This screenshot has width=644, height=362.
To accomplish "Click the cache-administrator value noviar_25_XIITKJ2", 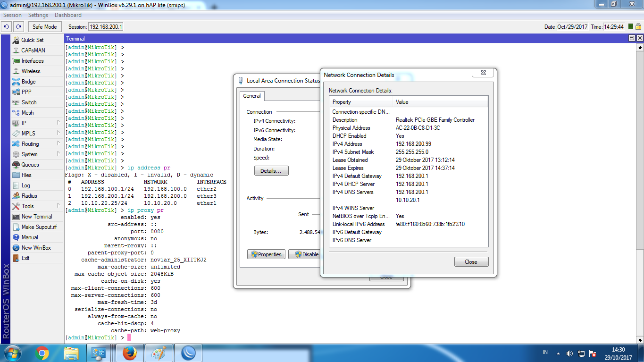I will [x=178, y=260].
